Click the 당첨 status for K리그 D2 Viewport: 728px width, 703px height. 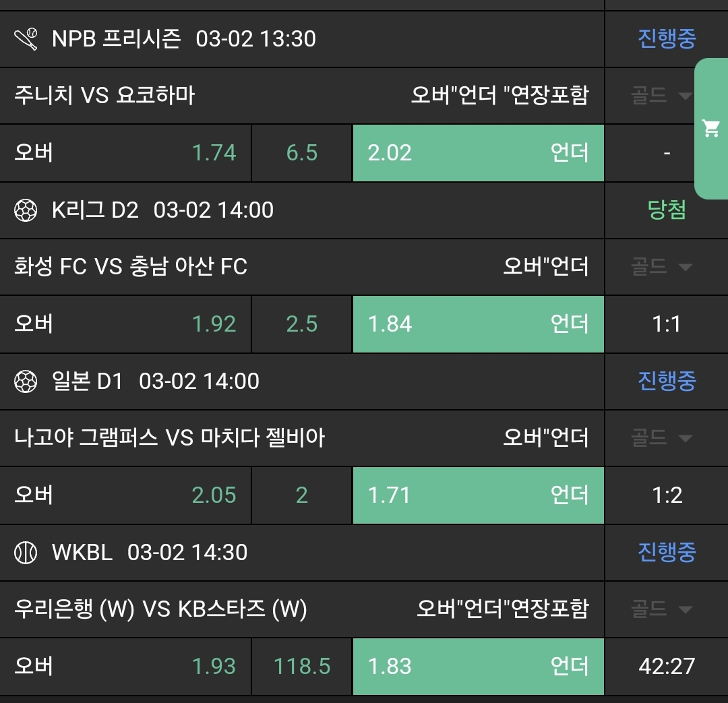(667, 210)
